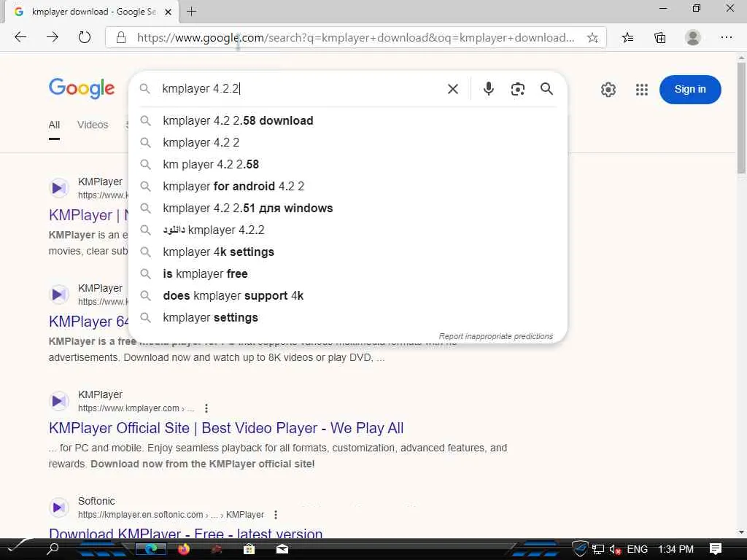The height and width of the screenshot is (560, 747).
Task: Open the Google apps grid
Action: point(642,90)
